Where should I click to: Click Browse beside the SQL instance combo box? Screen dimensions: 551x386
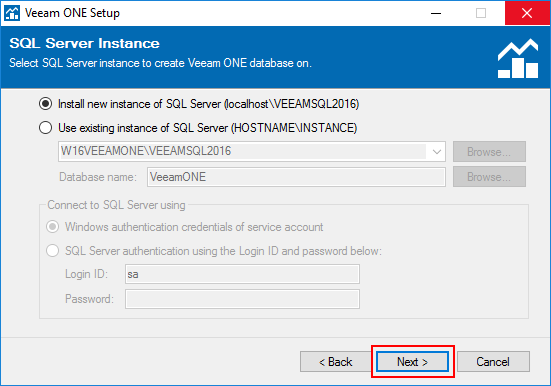(489, 152)
